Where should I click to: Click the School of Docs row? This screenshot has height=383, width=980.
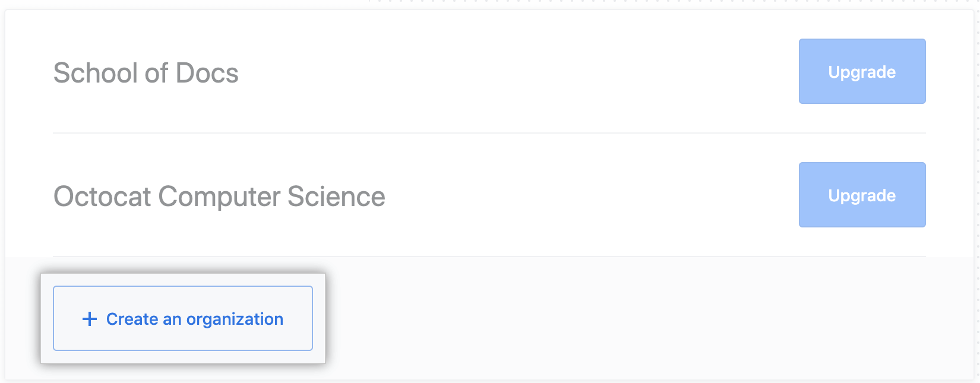[x=416, y=73]
